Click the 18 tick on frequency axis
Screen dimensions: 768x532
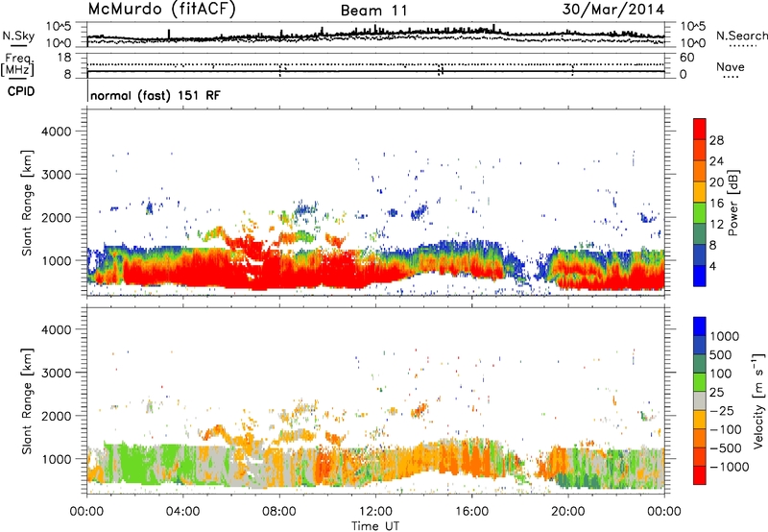[64, 58]
